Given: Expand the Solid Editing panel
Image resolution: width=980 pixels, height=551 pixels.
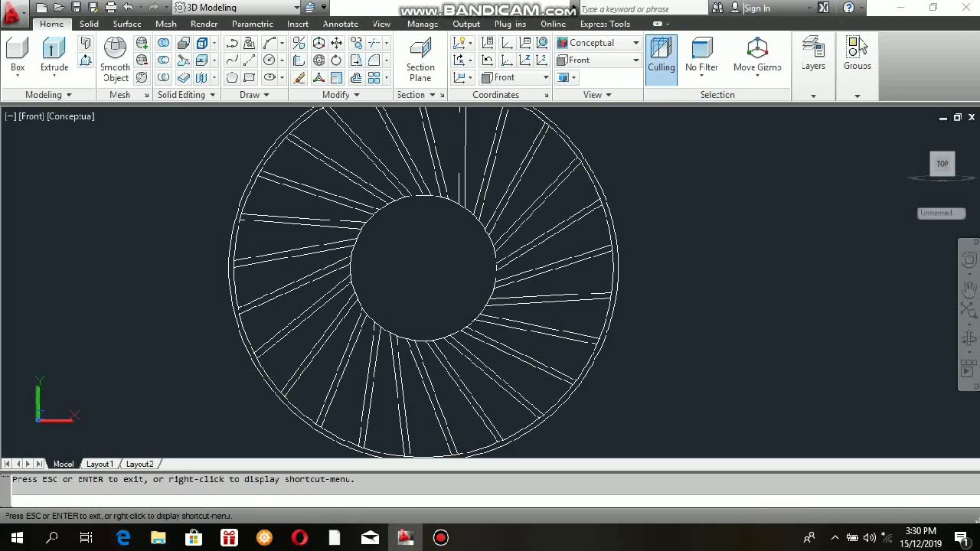Looking at the screenshot, I should pos(186,95).
